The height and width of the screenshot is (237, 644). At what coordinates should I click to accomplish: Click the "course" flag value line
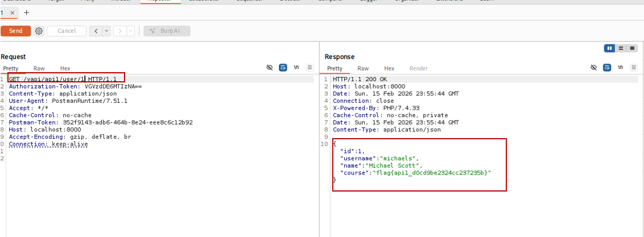[416, 173]
